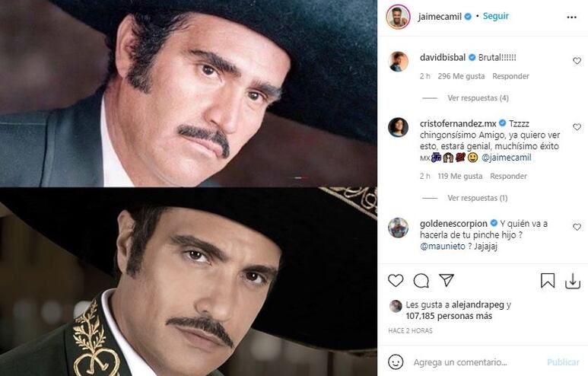Follow jaimecamil with Seguir
The height and width of the screenshot is (376, 588).
[496, 16]
